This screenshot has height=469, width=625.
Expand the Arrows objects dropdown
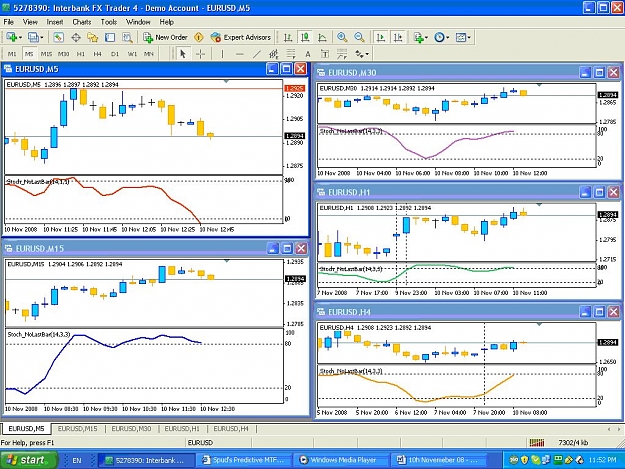point(367,54)
